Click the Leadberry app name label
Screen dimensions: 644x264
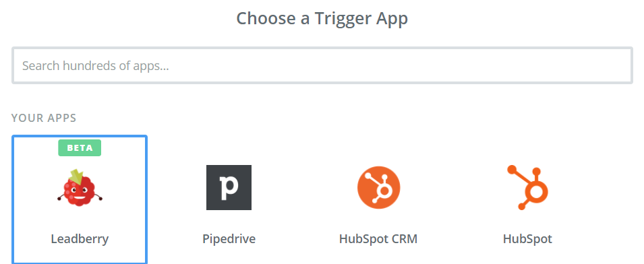[x=80, y=238]
